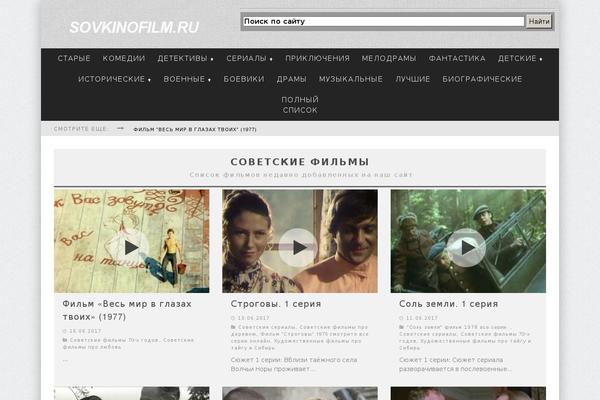Screen dimensions: 600x400
Task: Open the Соль земли. 1 серия title link
Action: click(448, 304)
